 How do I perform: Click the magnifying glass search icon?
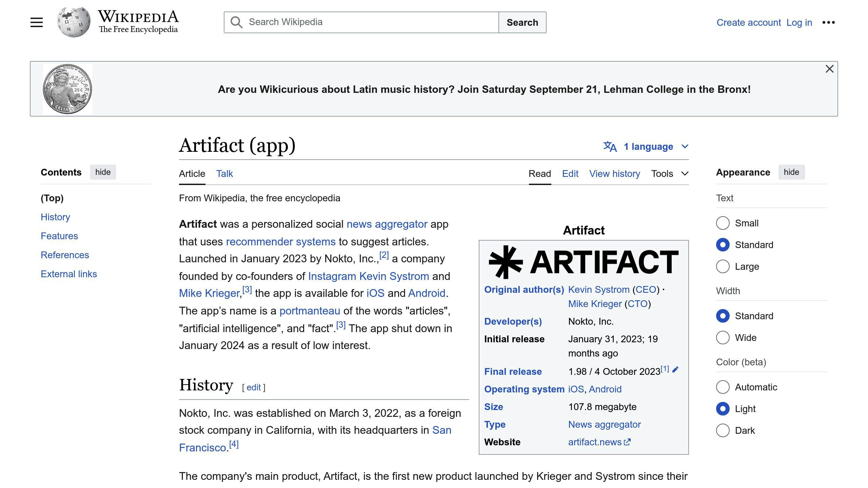236,22
